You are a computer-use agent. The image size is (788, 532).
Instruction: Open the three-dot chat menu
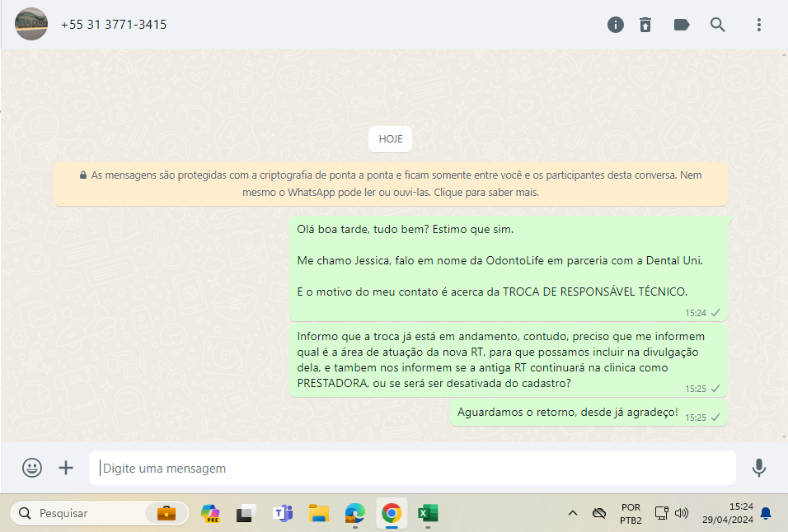click(x=759, y=25)
